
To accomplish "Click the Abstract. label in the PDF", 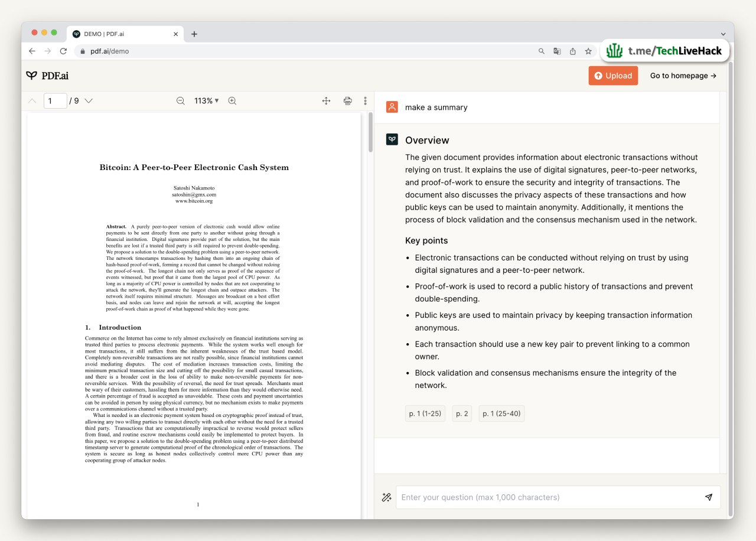I will click(x=116, y=227).
